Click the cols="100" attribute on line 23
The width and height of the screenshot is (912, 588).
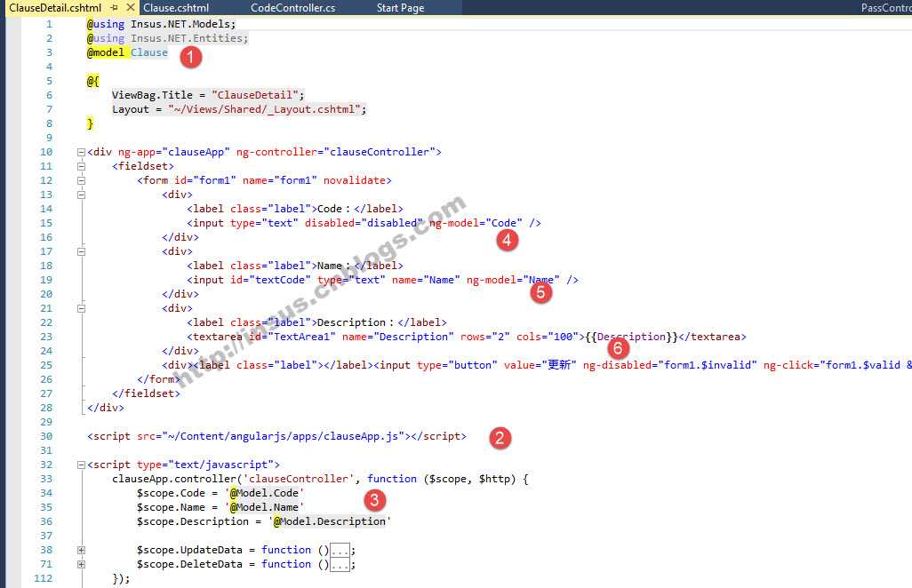coord(547,337)
